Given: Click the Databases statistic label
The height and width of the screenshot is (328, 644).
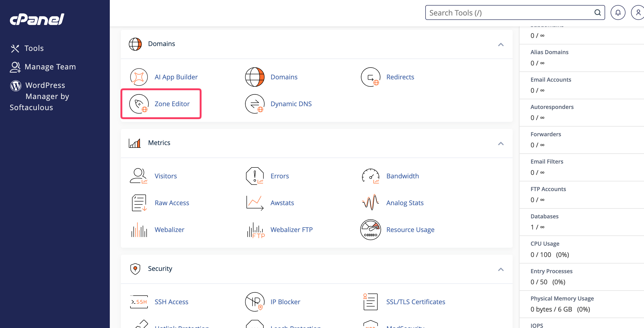Looking at the screenshot, I should [x=544, y=216].
